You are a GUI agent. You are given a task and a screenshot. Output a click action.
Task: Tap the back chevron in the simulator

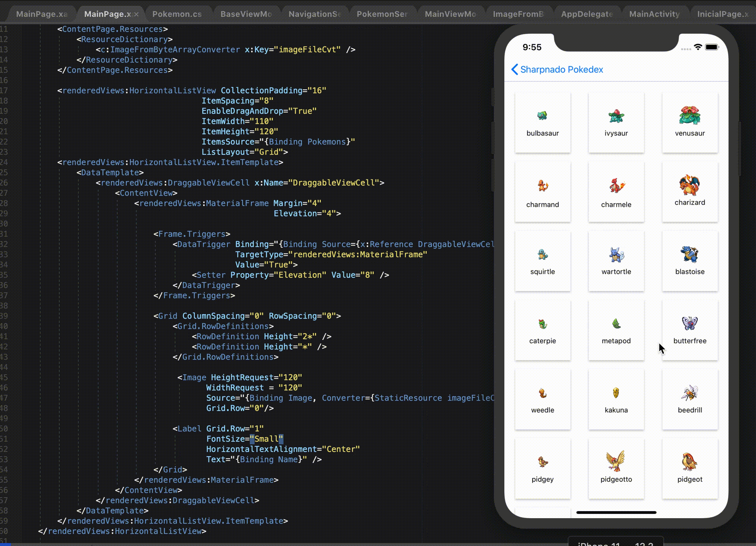click(x=515, y=69)
